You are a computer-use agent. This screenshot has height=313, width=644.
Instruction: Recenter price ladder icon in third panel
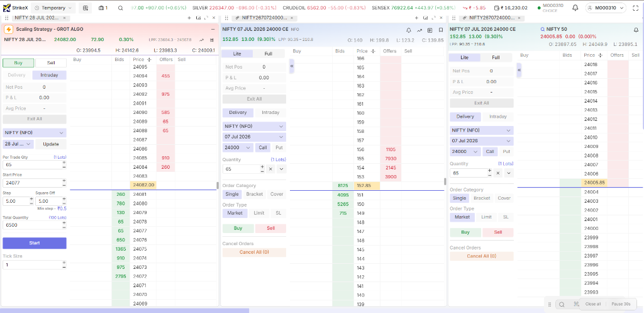click(x=599, y=55)
